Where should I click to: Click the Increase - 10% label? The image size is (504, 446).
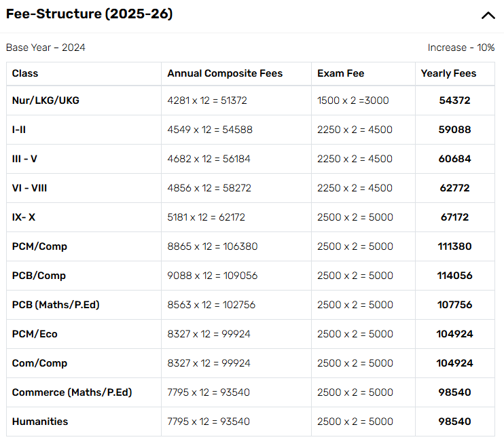(x=461, y=48)
